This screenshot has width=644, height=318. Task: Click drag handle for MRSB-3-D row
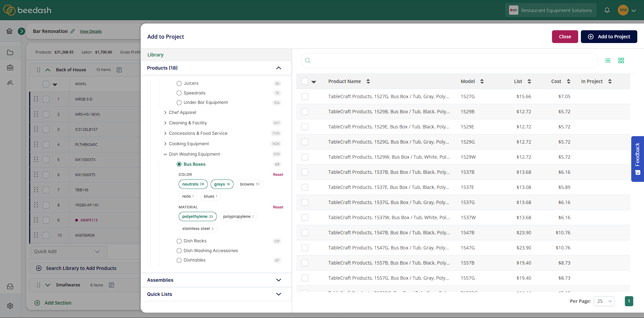pos(36,99)
